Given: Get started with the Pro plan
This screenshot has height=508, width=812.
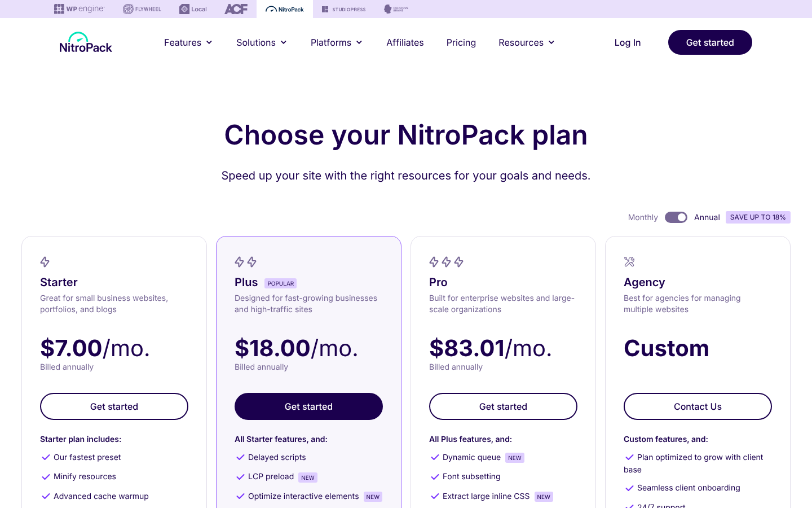Looking at the screenshot, I should pos(503,406).
